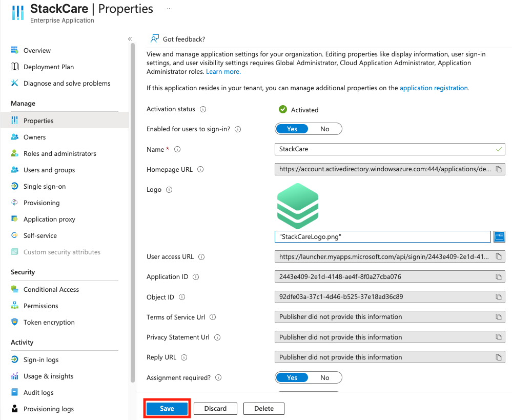Open Conditional Access under Security
This screenshot has height=420, width=512.
[51, 289]
